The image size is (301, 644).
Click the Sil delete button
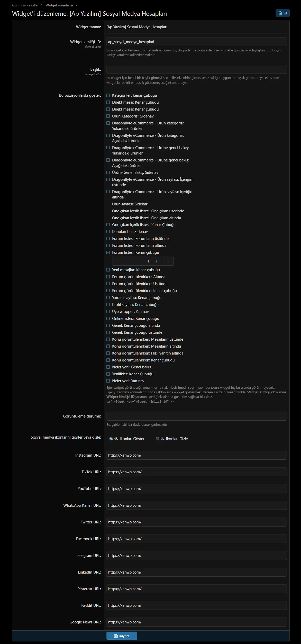pyautogui.click(x=282, y=13)
